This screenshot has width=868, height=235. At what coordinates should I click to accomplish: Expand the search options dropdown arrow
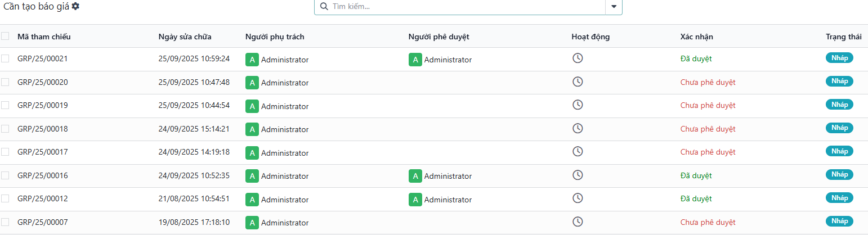pyautogui.click(x=614, y=7)
